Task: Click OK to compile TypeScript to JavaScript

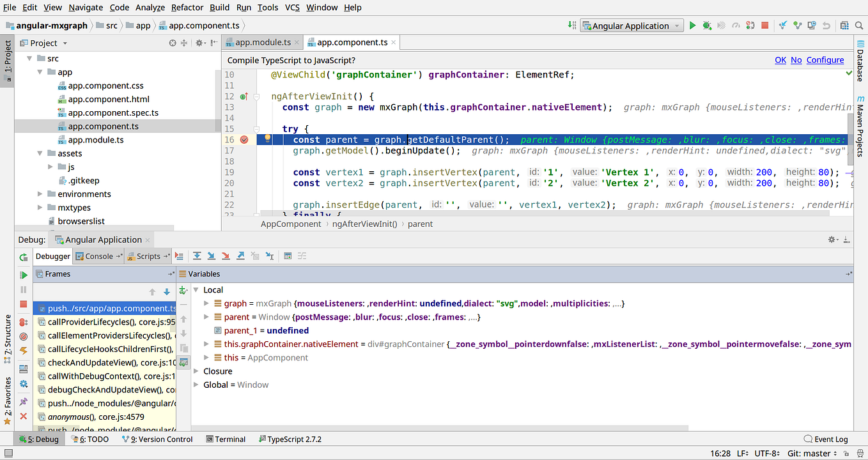Action: point(780,59)
